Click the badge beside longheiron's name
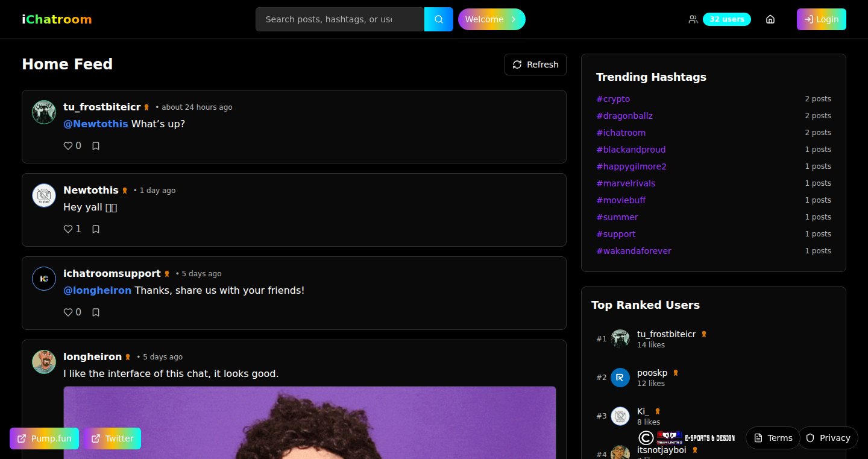This screenshot has height=459, width=868. pyautogui.click(x=128, y=357)
